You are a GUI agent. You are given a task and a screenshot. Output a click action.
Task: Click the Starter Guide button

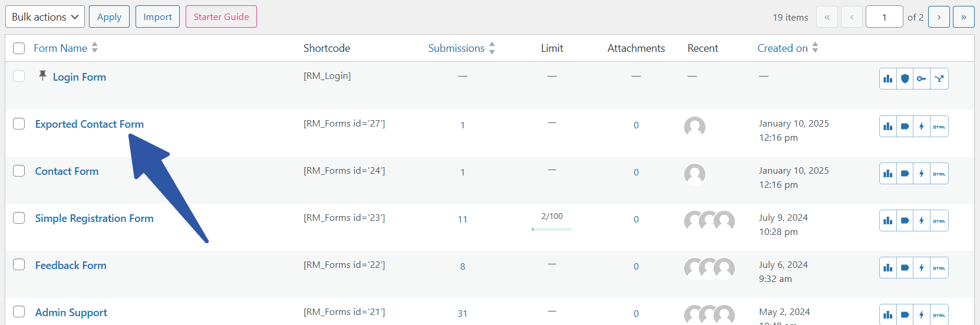point(221,17)
